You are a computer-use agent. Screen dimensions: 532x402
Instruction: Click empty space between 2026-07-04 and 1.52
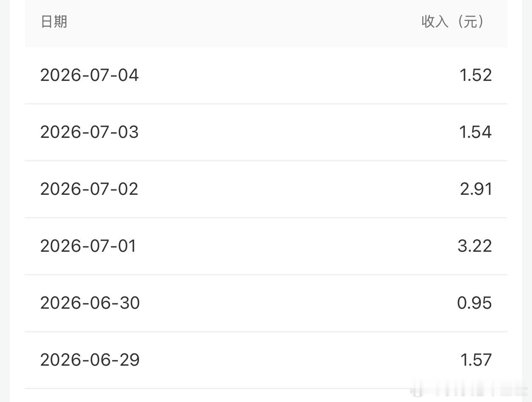(x=299, y=75)
